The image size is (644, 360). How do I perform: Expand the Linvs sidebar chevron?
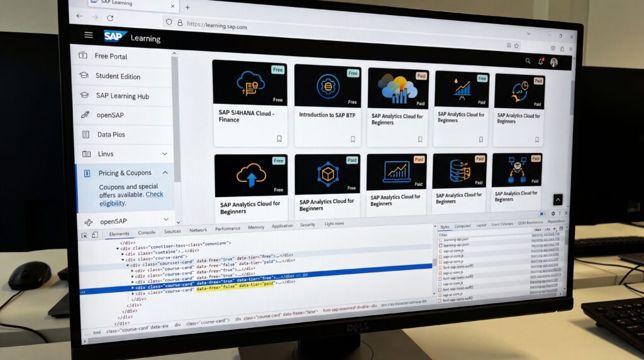coord(164,154)
